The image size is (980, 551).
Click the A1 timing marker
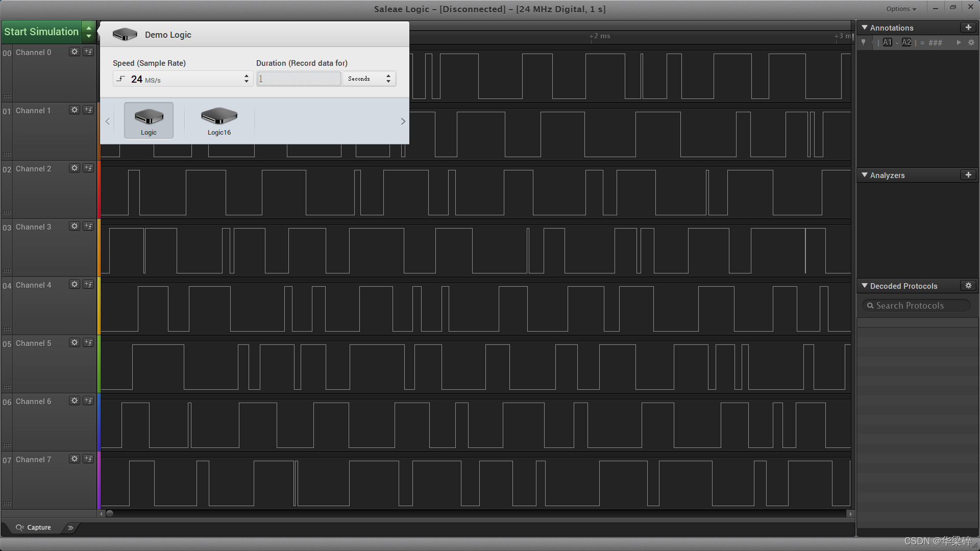pyautogui.click(x=888, y=43)
